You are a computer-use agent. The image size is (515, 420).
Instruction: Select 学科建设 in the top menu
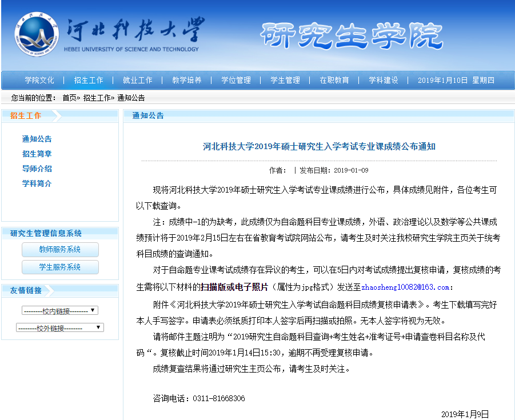point(384,80)
